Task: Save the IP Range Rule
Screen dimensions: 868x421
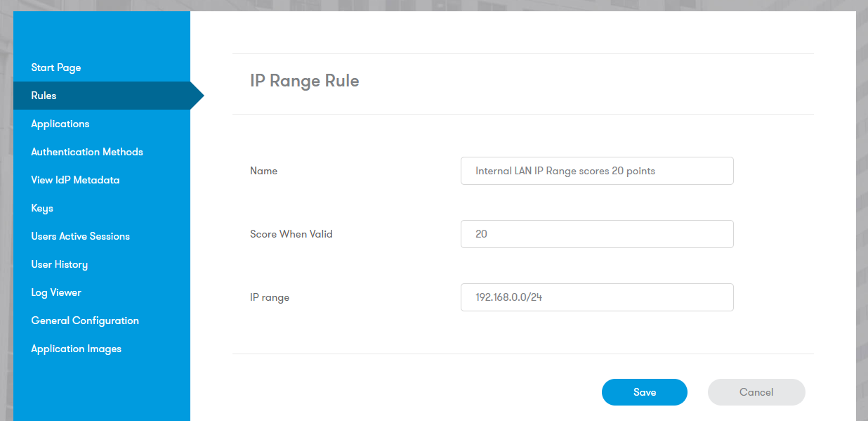Action: point(644,392)
